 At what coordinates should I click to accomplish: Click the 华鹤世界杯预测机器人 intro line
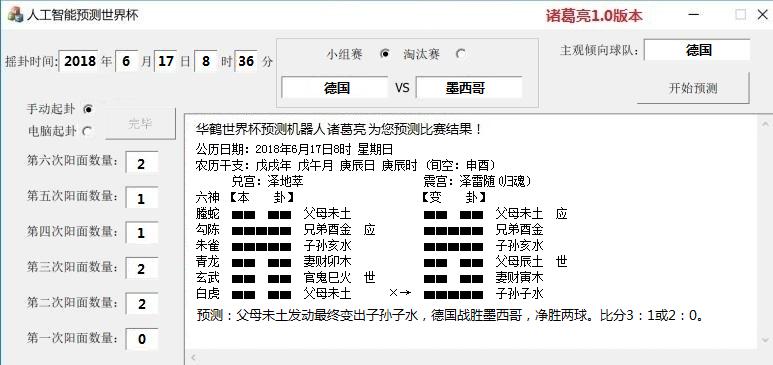(339, 130)
